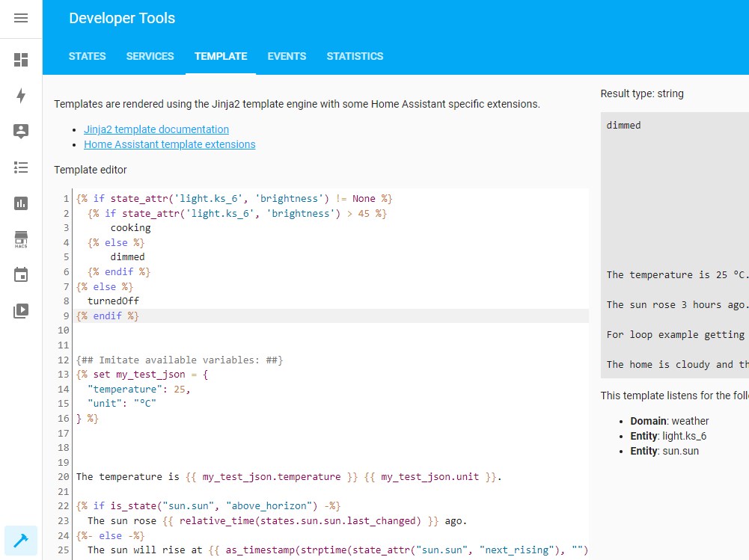Click the 'cooking' text on line 3
Screen dimensions: 749x560
tap(130, 228)
